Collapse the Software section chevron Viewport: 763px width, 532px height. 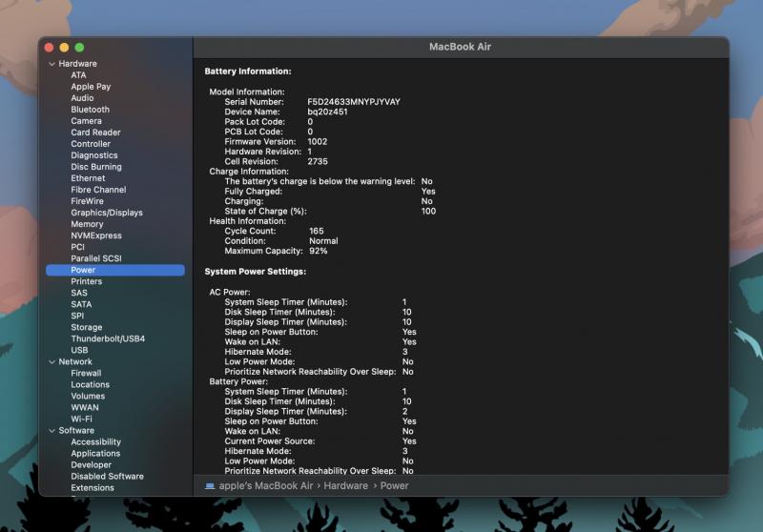(x=52, y=431)
